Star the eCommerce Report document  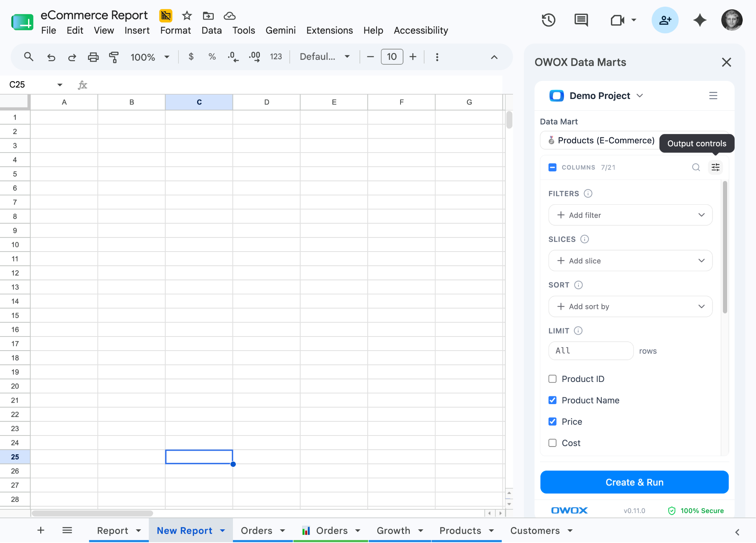(187, 16)
